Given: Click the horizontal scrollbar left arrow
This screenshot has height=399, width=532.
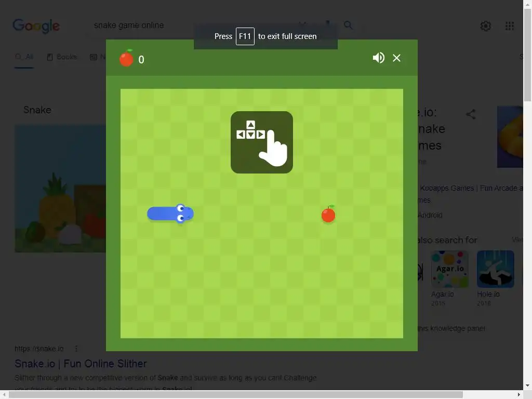Looking at the screenshot, I should click(4, 394).
